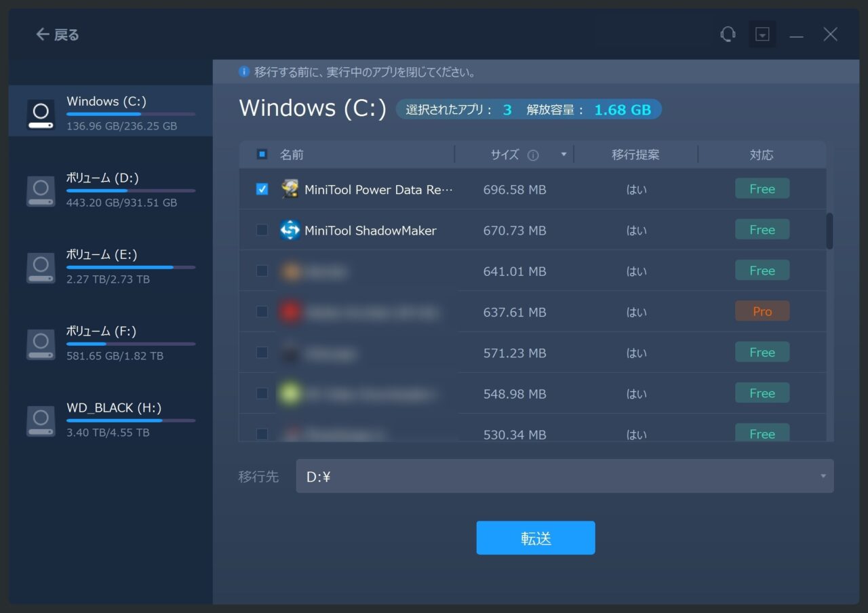Check the 548.98 MB app checkbox

click(262, 393)
